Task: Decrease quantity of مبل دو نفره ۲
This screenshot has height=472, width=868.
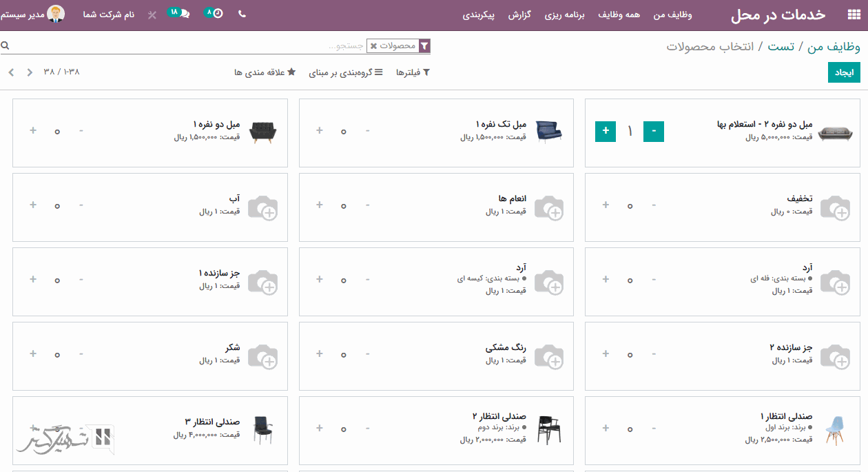Action: pos(654,131)
